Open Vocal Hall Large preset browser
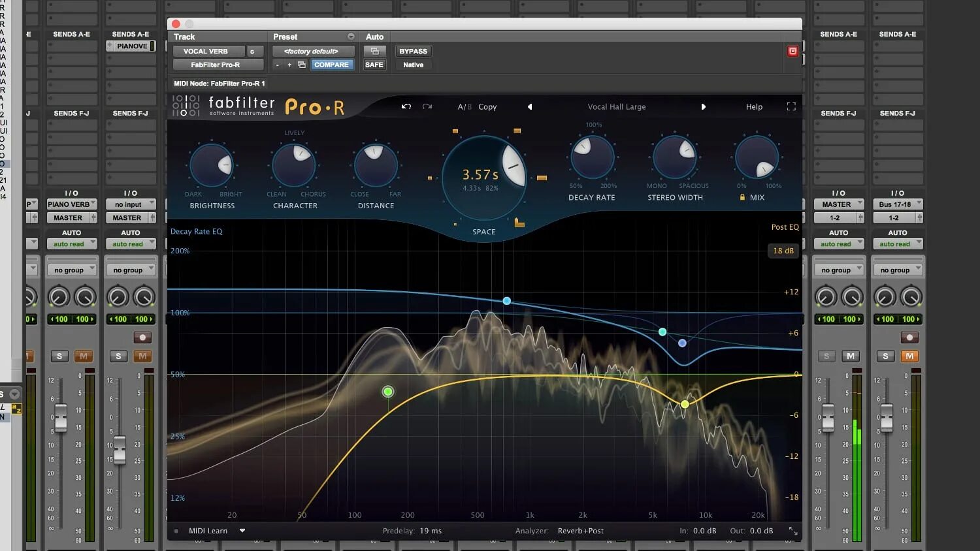 click(616, 106)
